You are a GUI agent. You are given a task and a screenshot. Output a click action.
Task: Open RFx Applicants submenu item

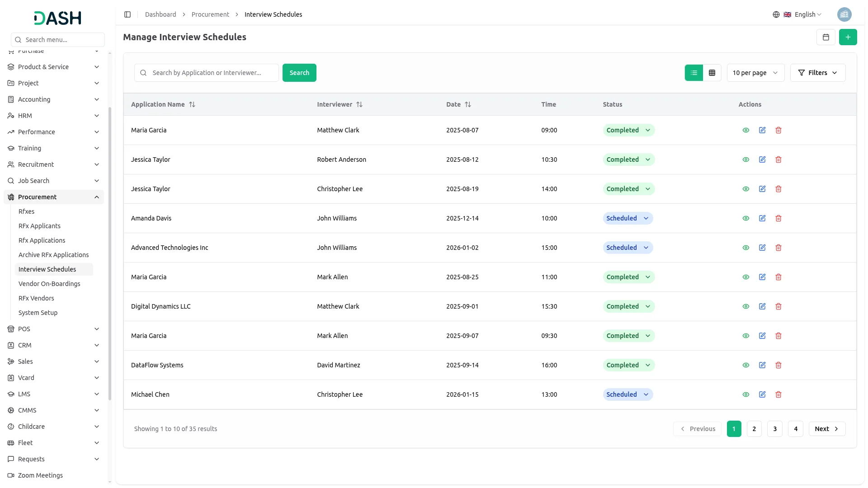tap(39, 226)
